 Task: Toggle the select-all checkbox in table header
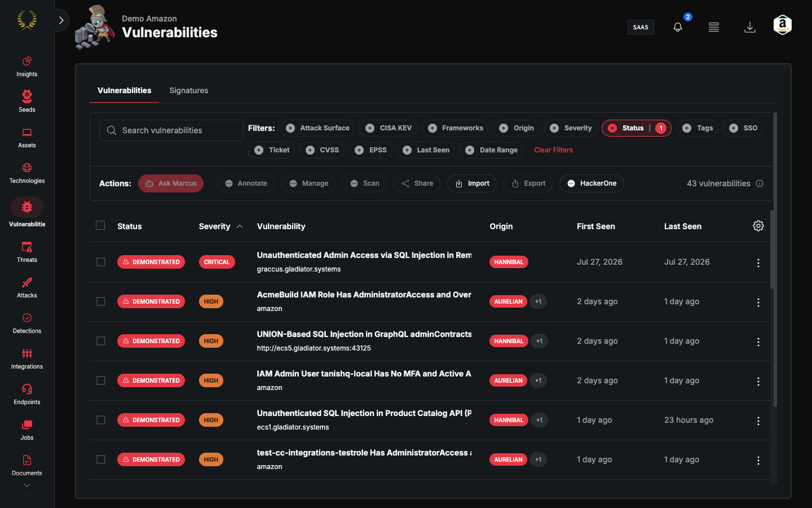pos(100,225)
